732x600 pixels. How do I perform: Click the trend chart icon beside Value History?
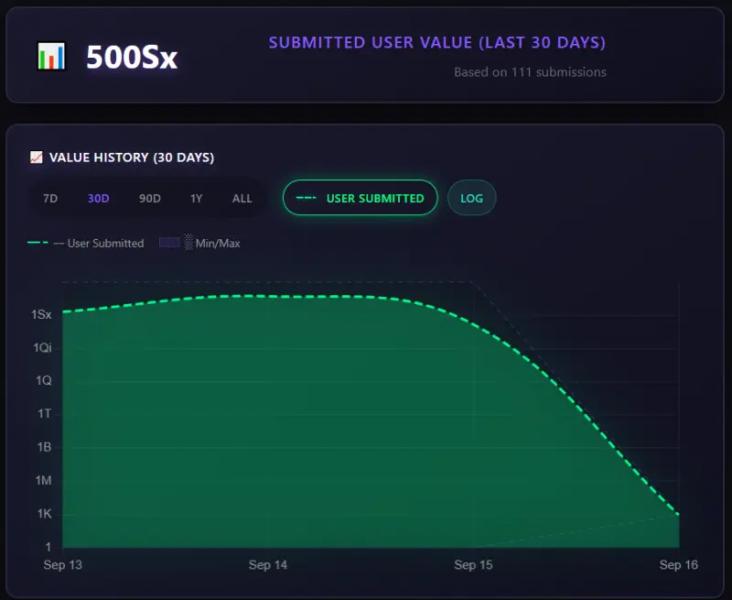(x=36, y=157)
